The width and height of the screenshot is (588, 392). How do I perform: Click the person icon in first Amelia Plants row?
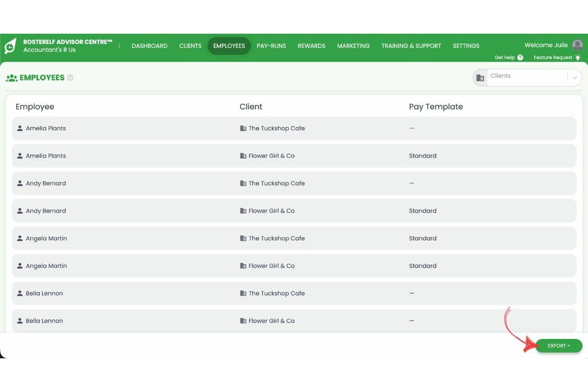[x=20, y=128]
